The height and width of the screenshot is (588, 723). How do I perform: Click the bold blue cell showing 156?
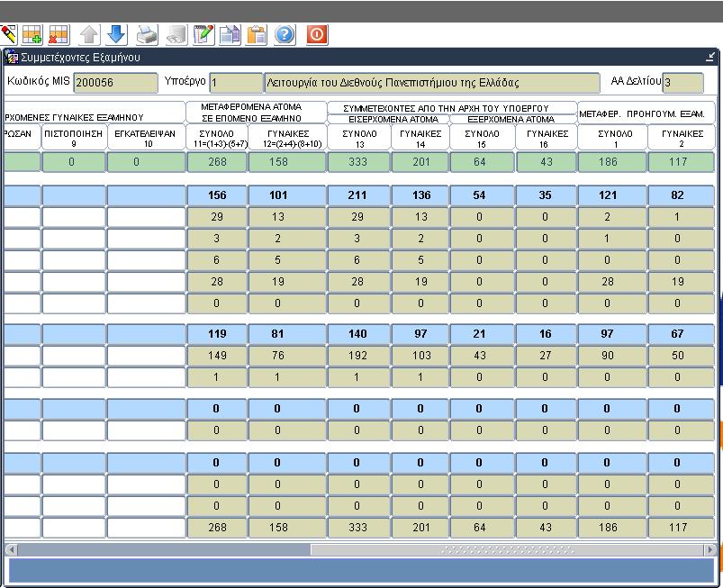point(217,195)
